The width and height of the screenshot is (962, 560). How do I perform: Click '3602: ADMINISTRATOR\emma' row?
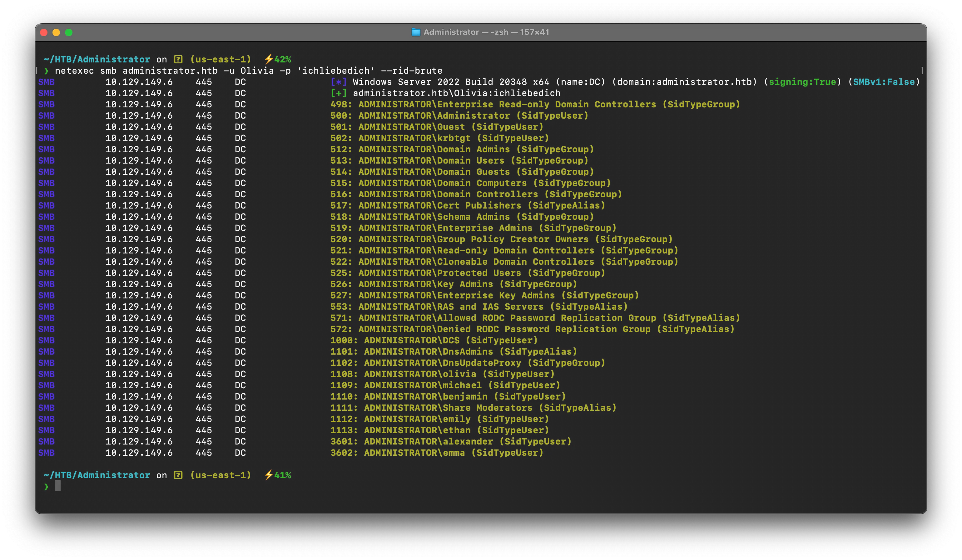pyautogui.click(x=437, y=453)
